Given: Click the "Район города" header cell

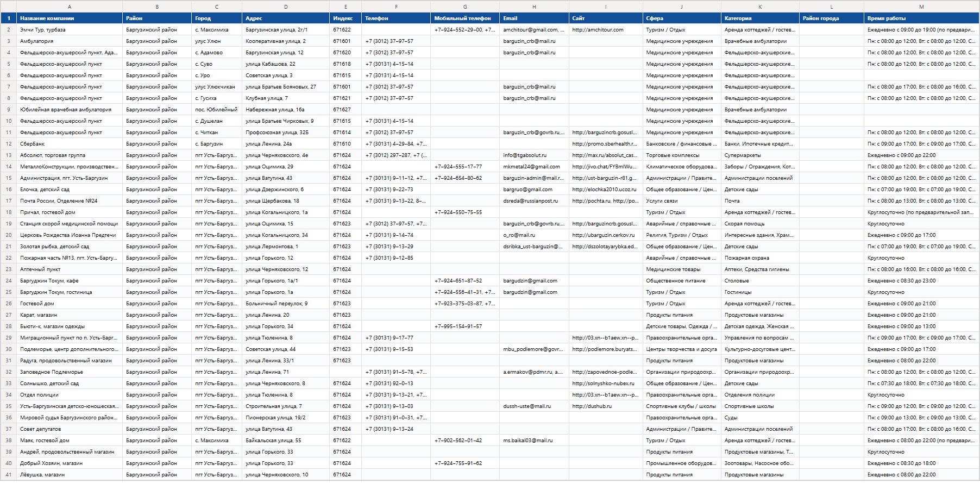Looking at the screenshot, I should [832, 18].
